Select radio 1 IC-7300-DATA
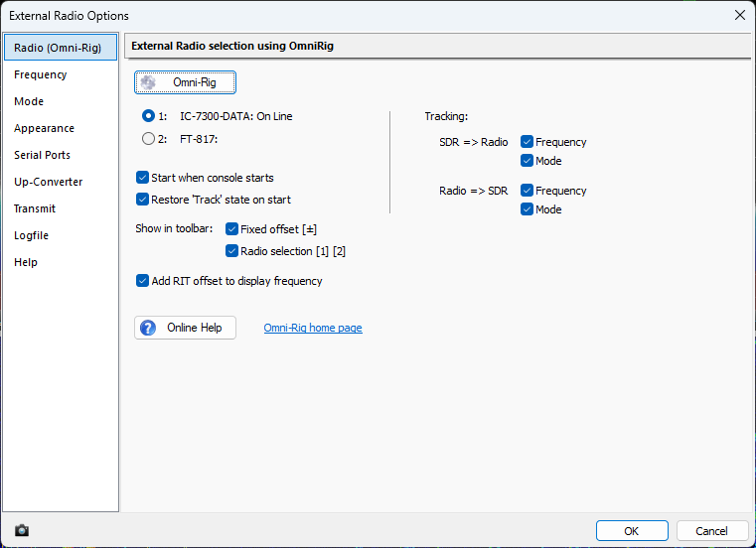756x548 pixels. click(x=148, y=116)
